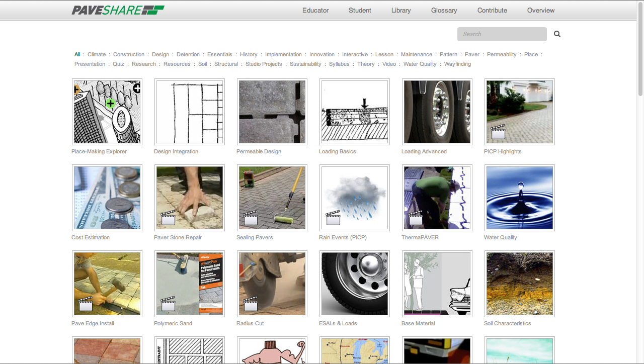Image resolution: width=644 pixels, height=364 pixels.
Task: Click the PaveShare logo
Action: [118, 10]
